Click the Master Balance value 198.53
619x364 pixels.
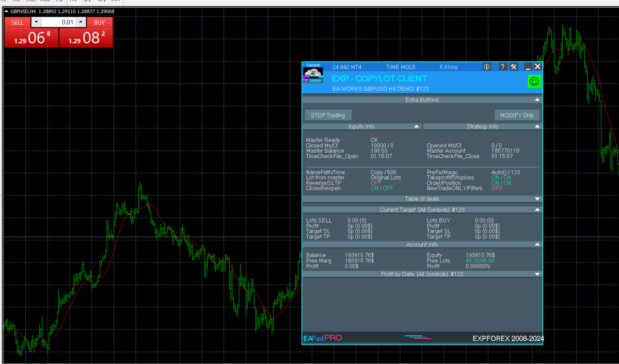tap(378, 151)
